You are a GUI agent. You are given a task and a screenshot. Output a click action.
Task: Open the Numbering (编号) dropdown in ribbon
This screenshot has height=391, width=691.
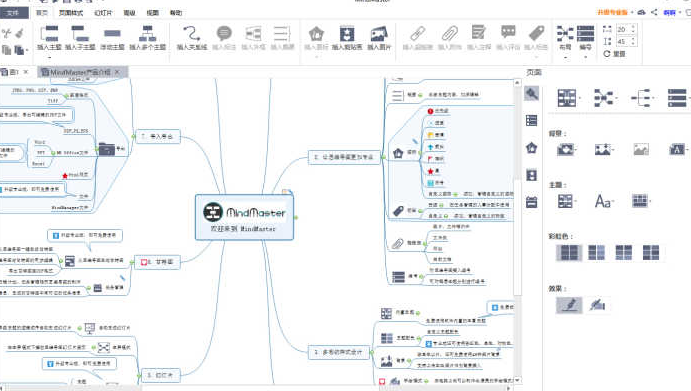click(586, 57)
